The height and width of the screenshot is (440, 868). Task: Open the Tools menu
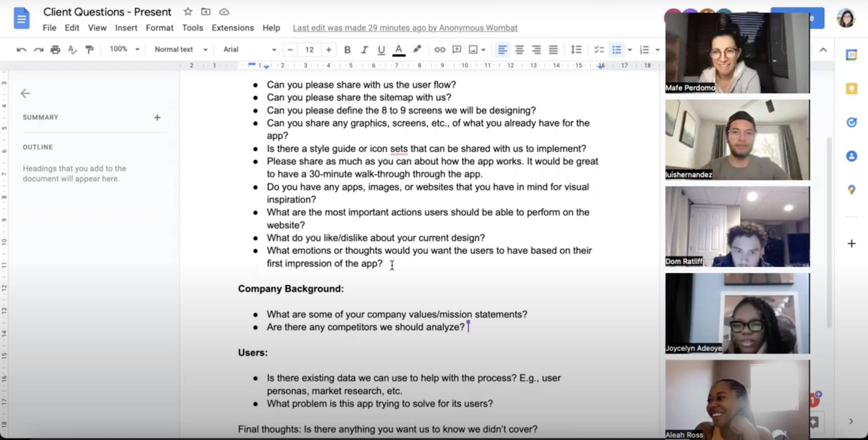(x=192, y=28)
